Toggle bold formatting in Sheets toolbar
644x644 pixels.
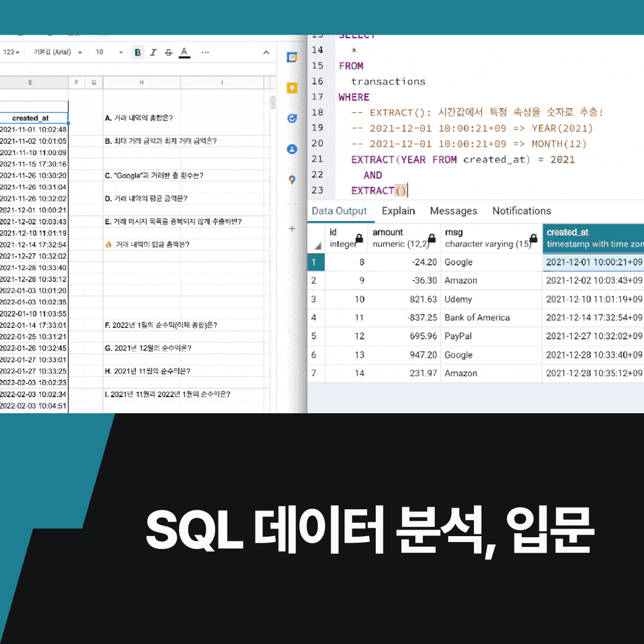pyautogui.click(x=138, y=52)
